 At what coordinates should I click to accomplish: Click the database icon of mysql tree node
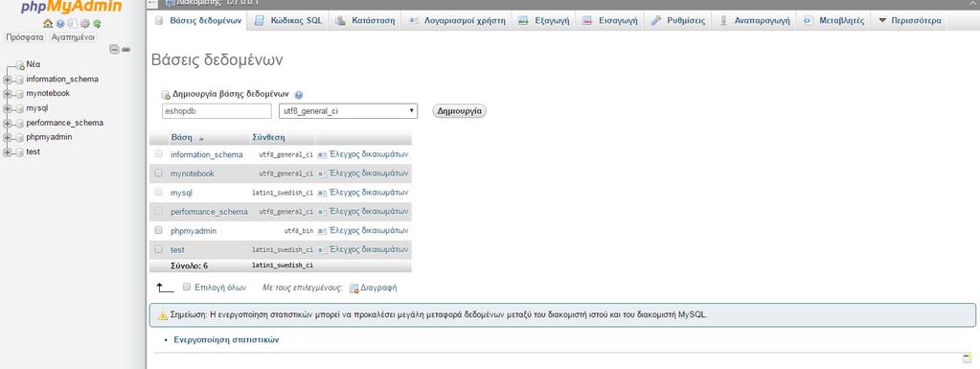click(19, 109)
